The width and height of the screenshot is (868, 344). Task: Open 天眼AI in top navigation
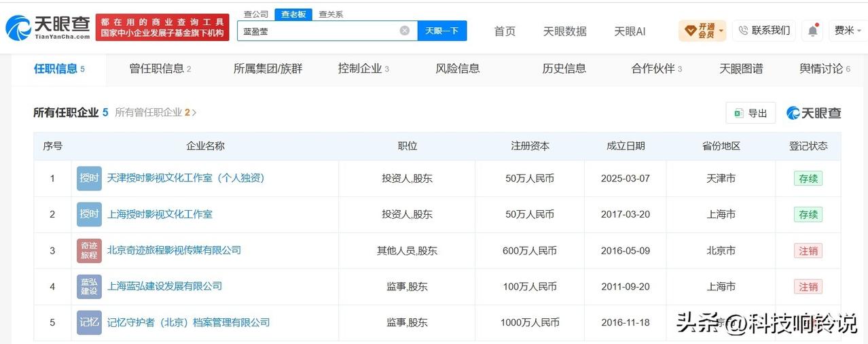(630, 31)
